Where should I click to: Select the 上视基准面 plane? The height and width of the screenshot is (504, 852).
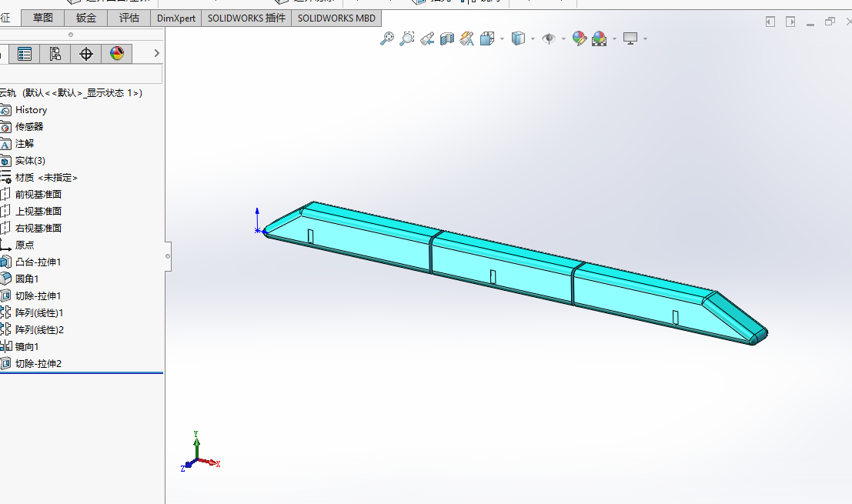click(x=38, y=212)
